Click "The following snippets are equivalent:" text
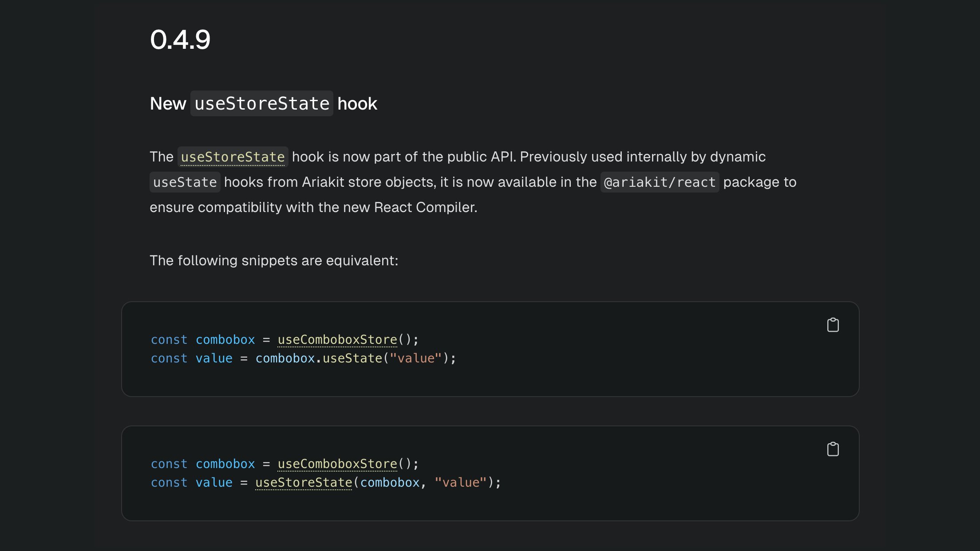This screenshot has width=980, height=551. [x=274, y=260]
